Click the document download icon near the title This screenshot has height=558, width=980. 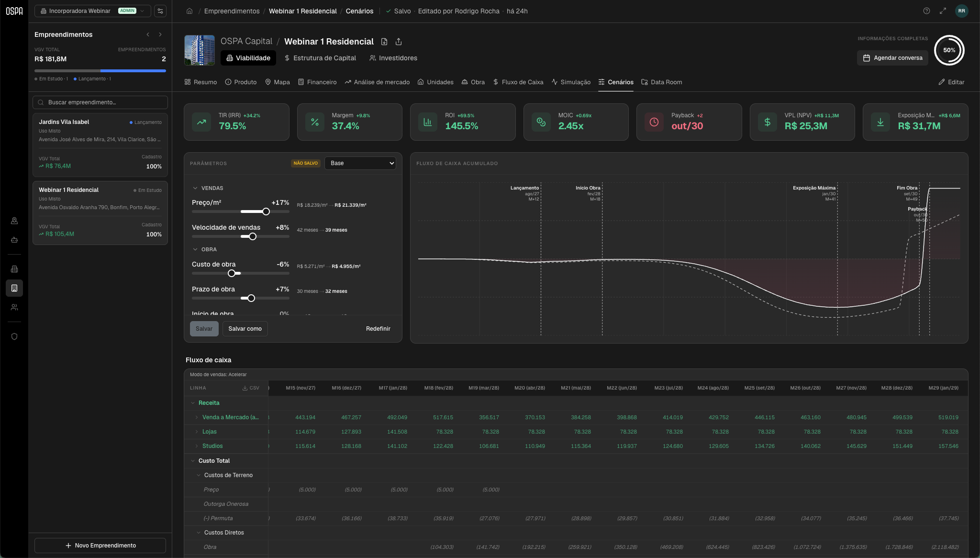(384, 42)
